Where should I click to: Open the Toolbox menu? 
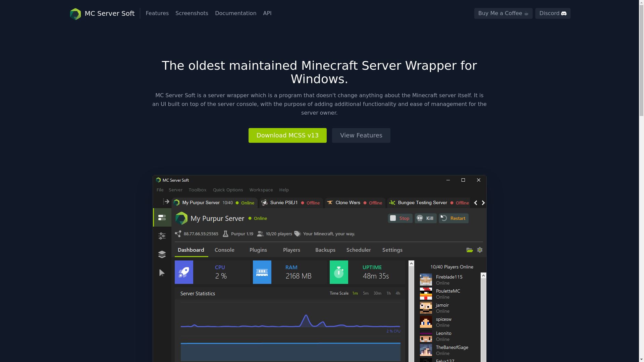198,190
